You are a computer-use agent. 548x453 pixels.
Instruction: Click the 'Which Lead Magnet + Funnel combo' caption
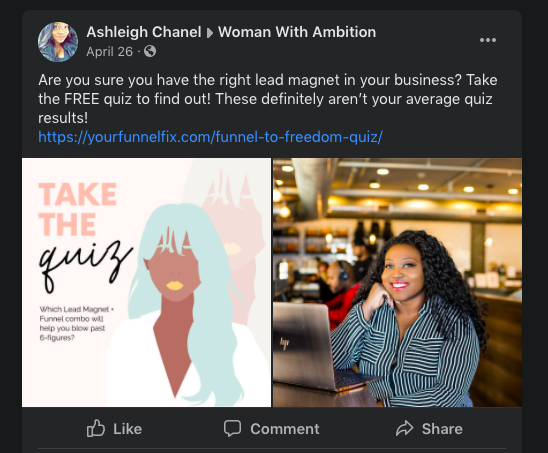[76, 323]
